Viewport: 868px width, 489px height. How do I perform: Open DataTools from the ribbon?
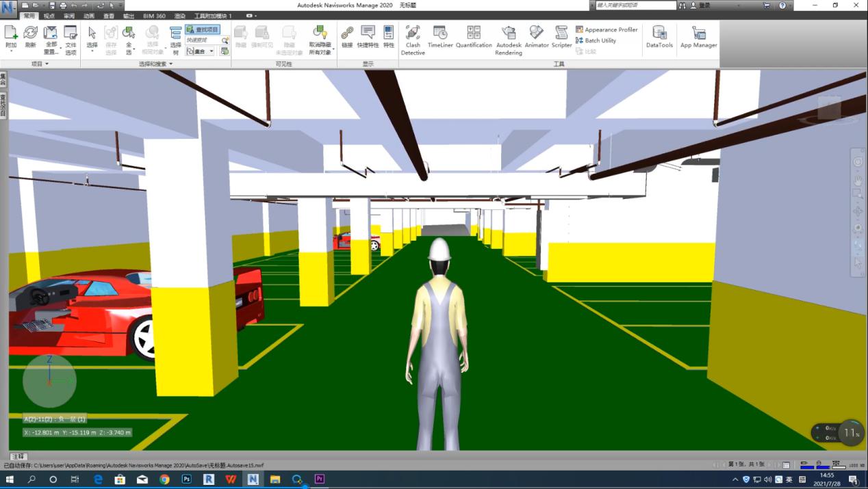coord(659,38)
